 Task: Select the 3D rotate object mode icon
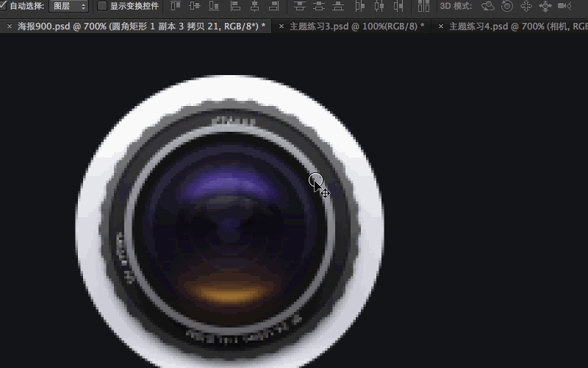488,6
